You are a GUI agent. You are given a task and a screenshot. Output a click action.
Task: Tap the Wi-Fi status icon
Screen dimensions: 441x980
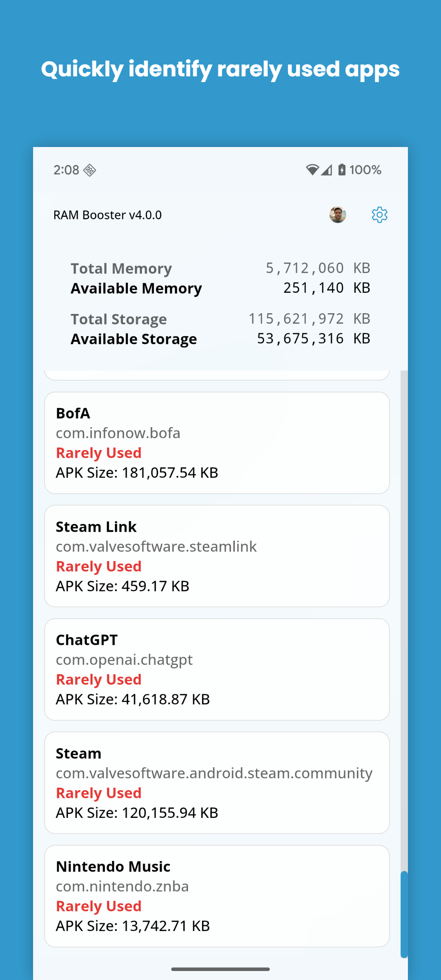coord(312,170)
